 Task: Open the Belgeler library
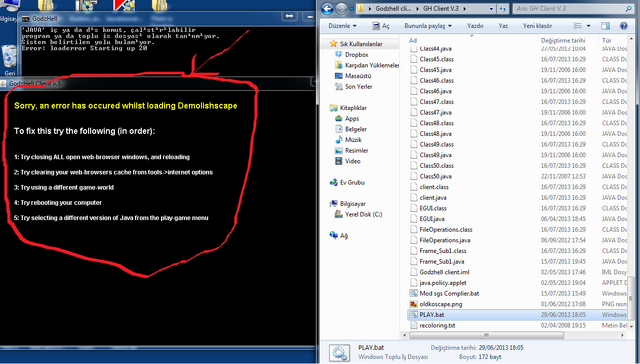[x=356, y=129]
